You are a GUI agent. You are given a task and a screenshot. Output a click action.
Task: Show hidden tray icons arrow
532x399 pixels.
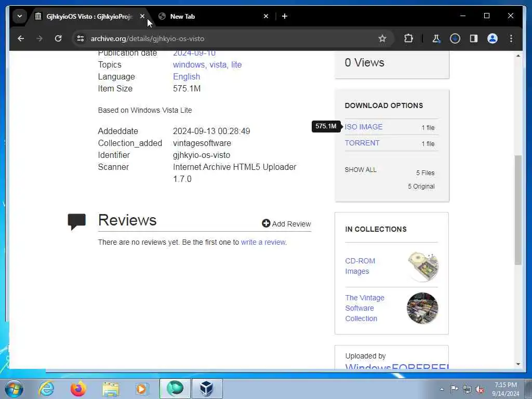pyautogui.click(x=442, y=390)
